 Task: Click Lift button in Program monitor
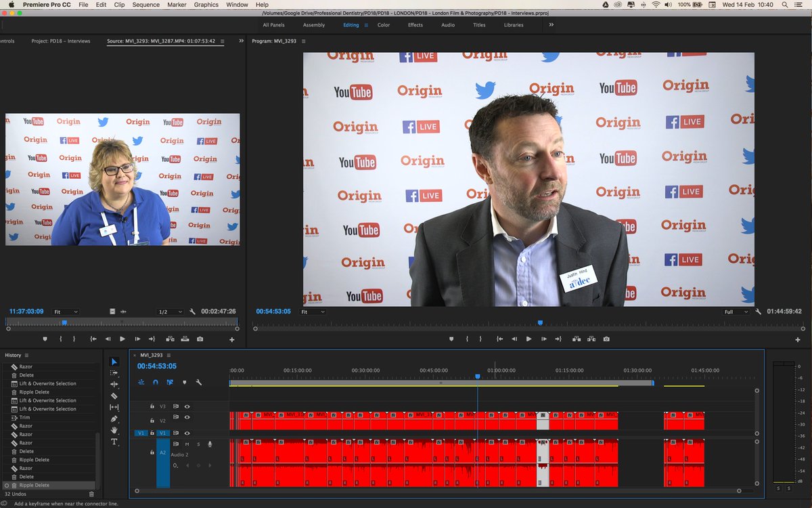[x=577, y=339]
